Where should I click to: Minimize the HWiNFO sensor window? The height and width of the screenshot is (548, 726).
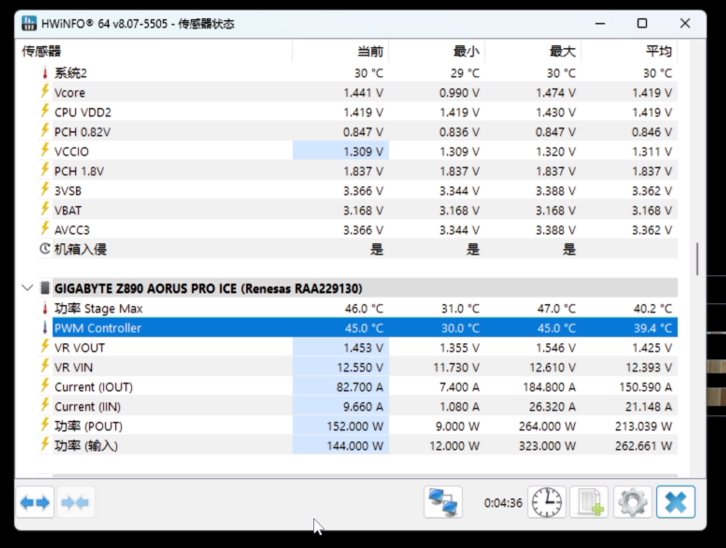tap(600, 23)
